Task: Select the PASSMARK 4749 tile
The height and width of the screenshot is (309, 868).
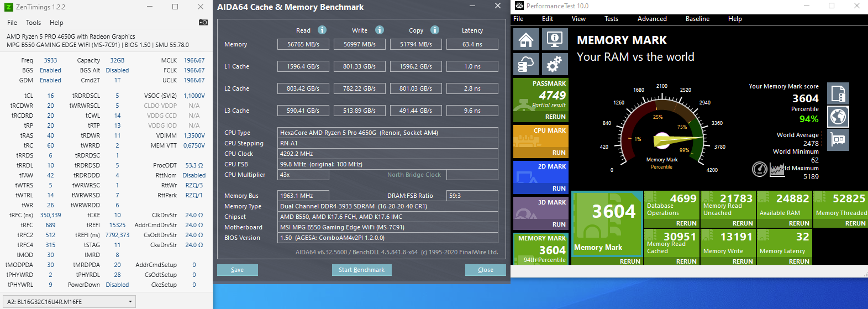Action: point(541,99)
